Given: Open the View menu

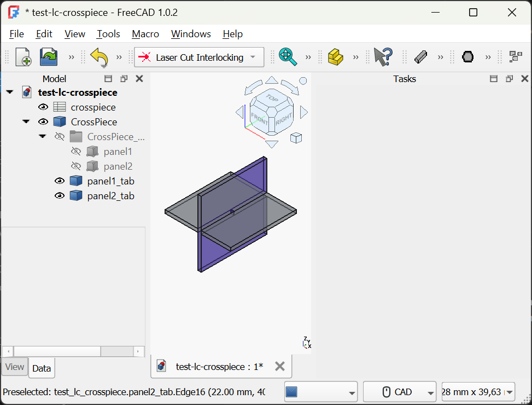Looking at the screenshot, I should tap(75, 34).
